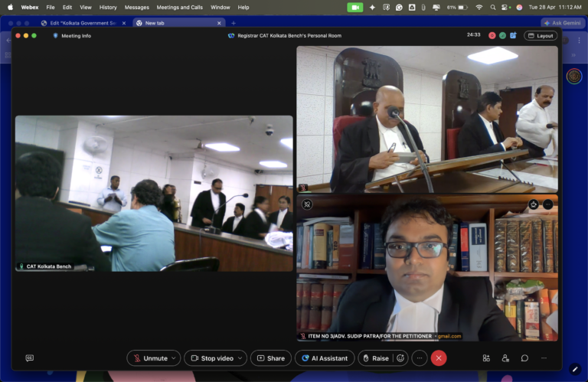The image size is (588, 382).
Task: Open the Apps panel icon
Action: tap(486, 358)
